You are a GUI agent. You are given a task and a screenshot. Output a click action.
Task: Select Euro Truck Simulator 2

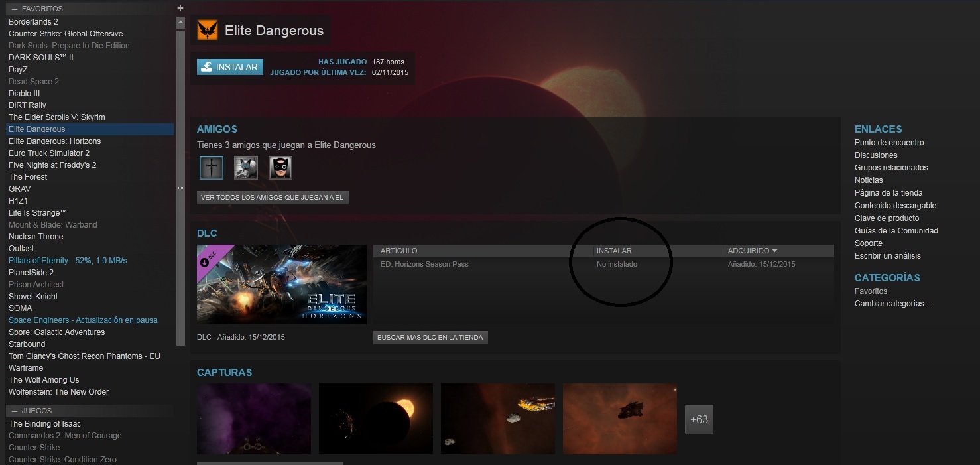[49, 153]
